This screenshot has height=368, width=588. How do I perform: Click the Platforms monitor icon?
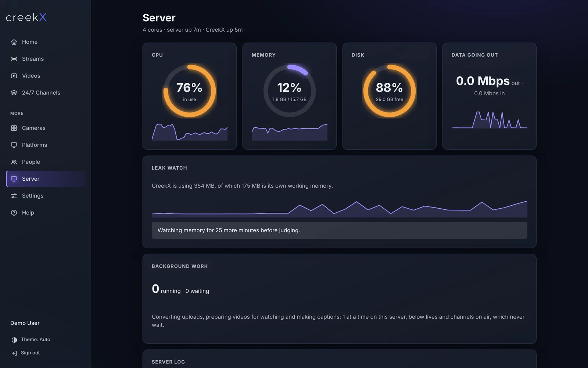pyautogui.click(x=14, y=145)
